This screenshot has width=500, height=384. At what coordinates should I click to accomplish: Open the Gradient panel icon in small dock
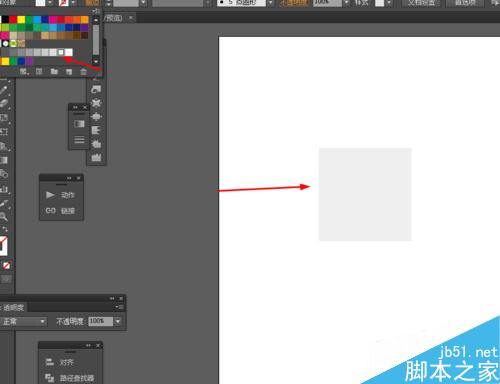[x=79, y=124]
